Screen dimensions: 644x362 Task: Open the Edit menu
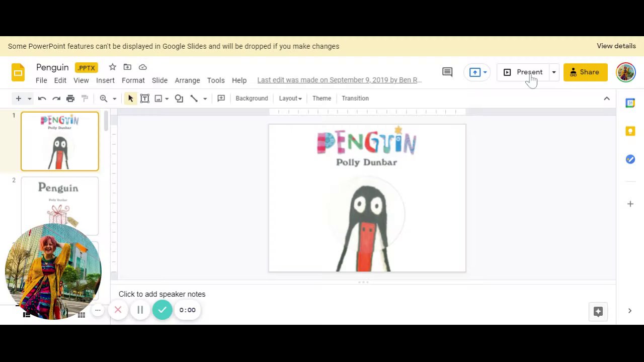coord(60,80)
